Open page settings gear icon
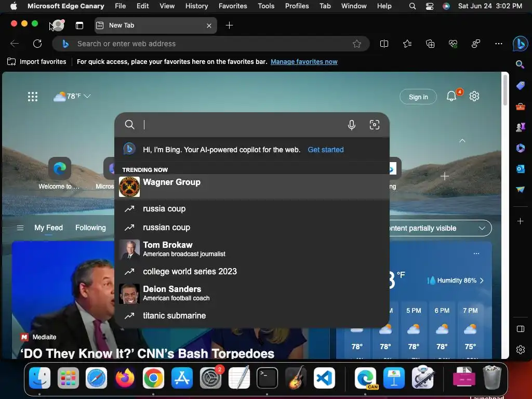 [x=474, y=96]
